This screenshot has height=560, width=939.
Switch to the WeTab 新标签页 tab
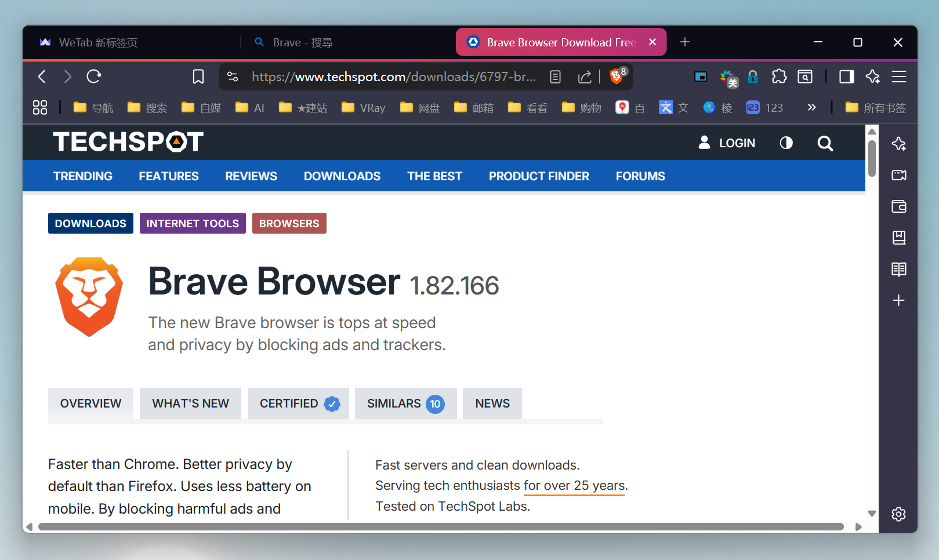tap(99, 42)
